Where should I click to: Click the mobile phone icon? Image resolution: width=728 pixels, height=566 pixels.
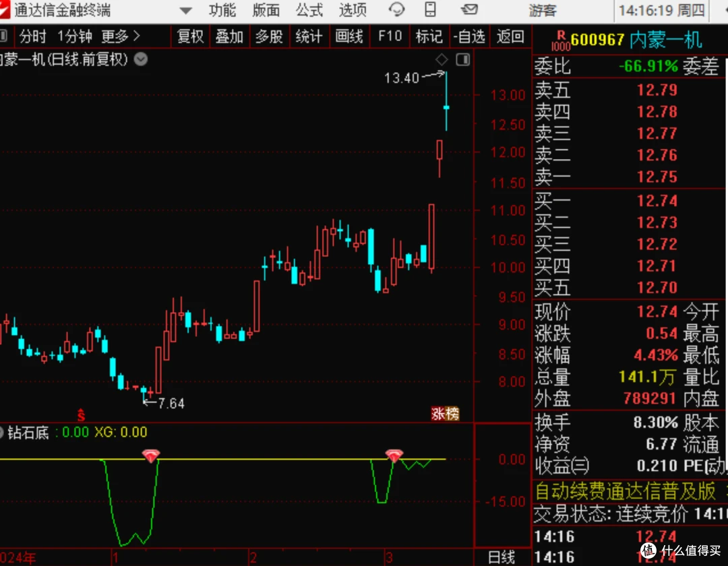(x=429, y=10)
